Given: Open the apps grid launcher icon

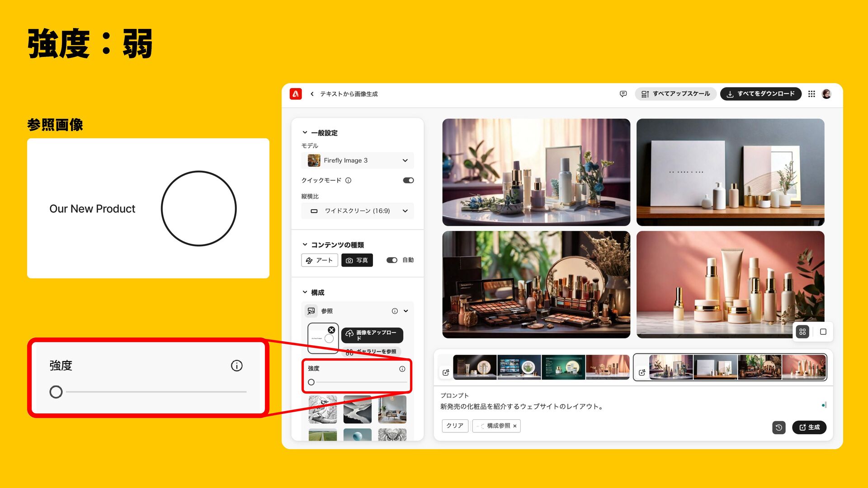Looking at the screenshot, I should point(811,94).
